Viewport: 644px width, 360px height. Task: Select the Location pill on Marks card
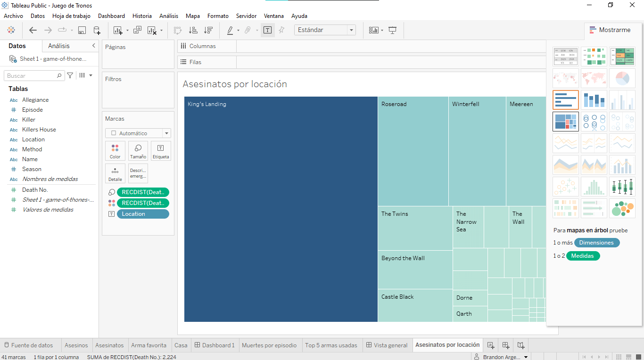coord(143,214)
